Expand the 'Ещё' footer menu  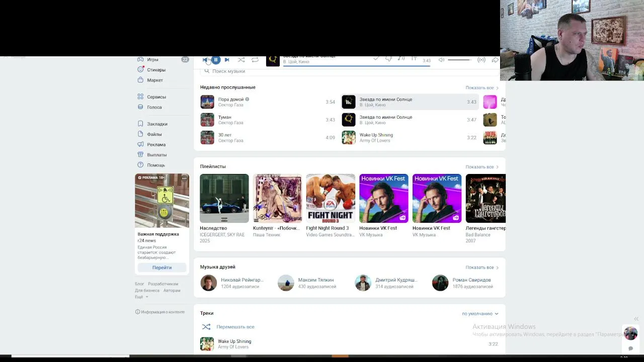141,297
